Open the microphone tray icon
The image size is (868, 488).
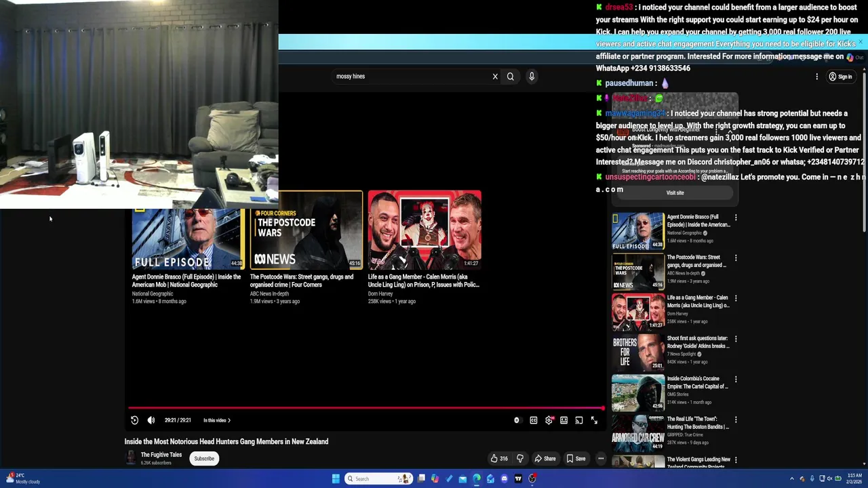point(812,479)
